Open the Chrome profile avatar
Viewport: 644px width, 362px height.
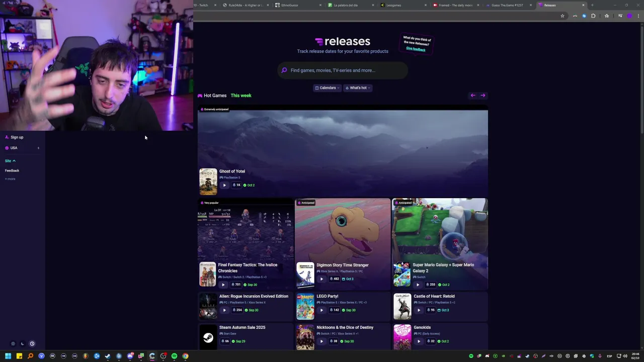[629, 16]
